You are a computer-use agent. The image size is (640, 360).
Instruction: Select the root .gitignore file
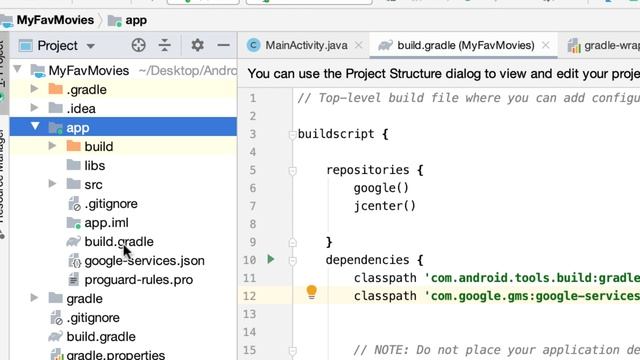pos(93,318)
